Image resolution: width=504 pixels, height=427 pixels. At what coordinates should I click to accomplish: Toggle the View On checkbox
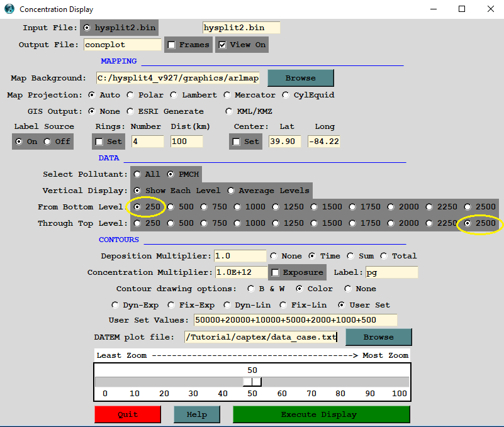point(222,45)
